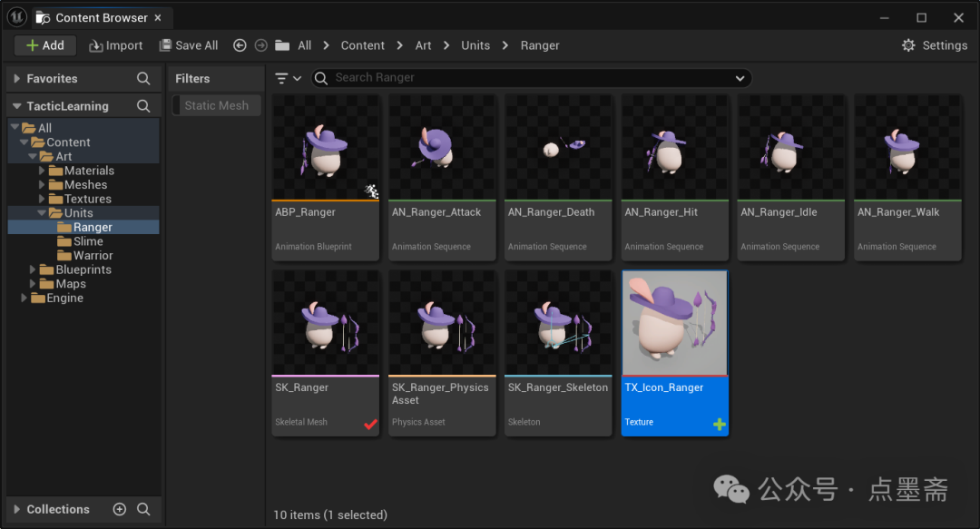Expand the Collections section
Screen dimensions: 980x529
click(x=17, y=509)
